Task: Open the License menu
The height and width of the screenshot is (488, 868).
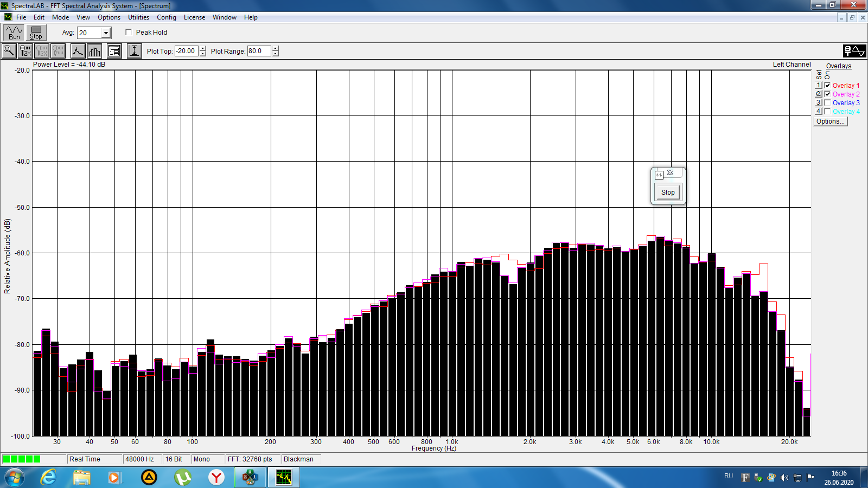Action: (x=194, y=17)
